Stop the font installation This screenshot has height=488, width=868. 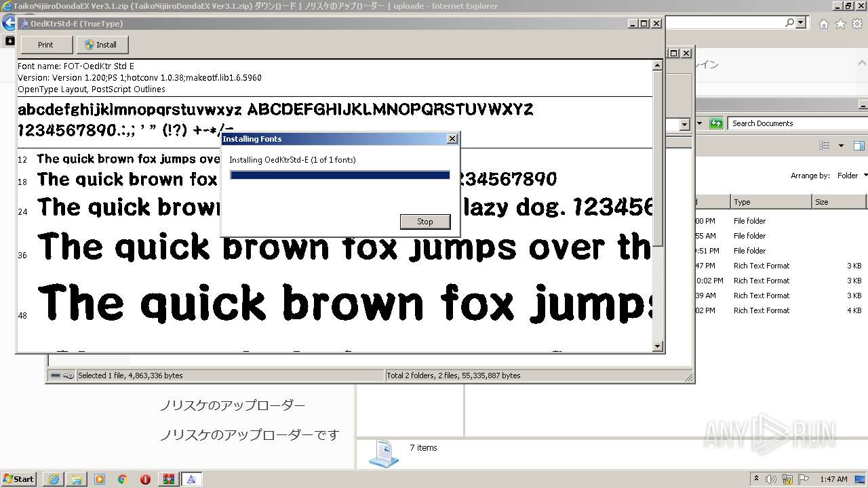point(425,222)
